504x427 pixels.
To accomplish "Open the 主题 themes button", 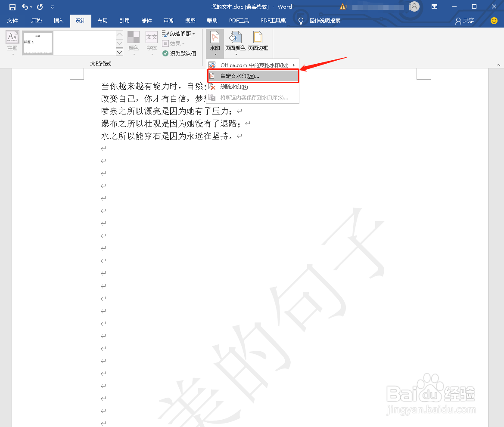I will (12, 43).
